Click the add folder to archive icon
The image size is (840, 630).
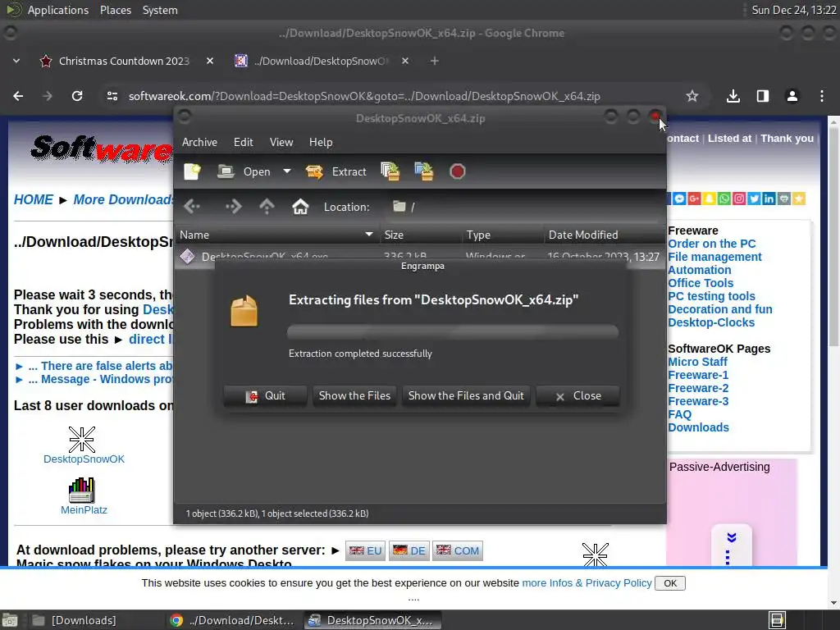tap(424, 171)
